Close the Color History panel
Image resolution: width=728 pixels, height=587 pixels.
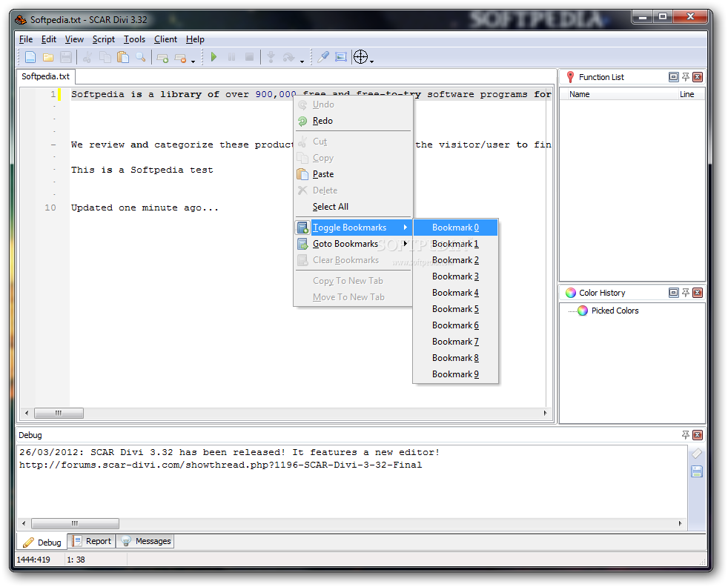click(698, 292)
